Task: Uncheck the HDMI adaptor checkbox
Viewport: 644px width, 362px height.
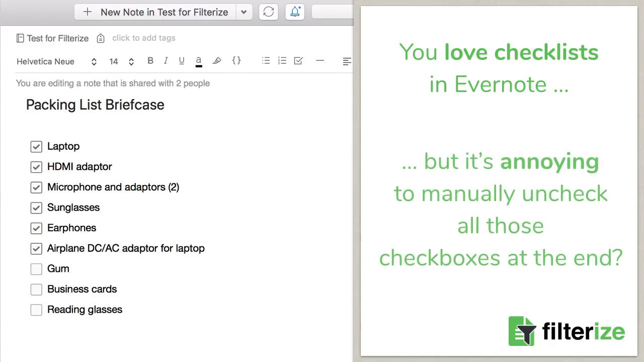Action: tap(36, 167)
